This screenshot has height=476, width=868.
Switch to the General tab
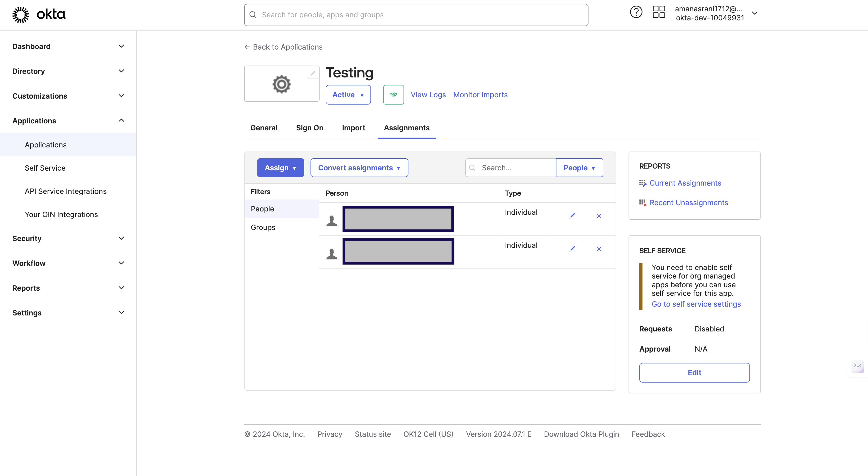click(x=263, y=128)
